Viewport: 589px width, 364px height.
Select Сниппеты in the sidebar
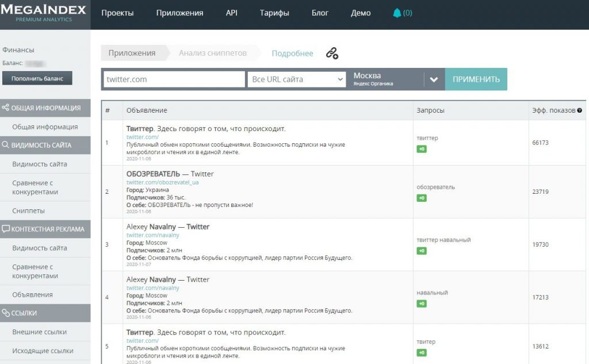28,211
